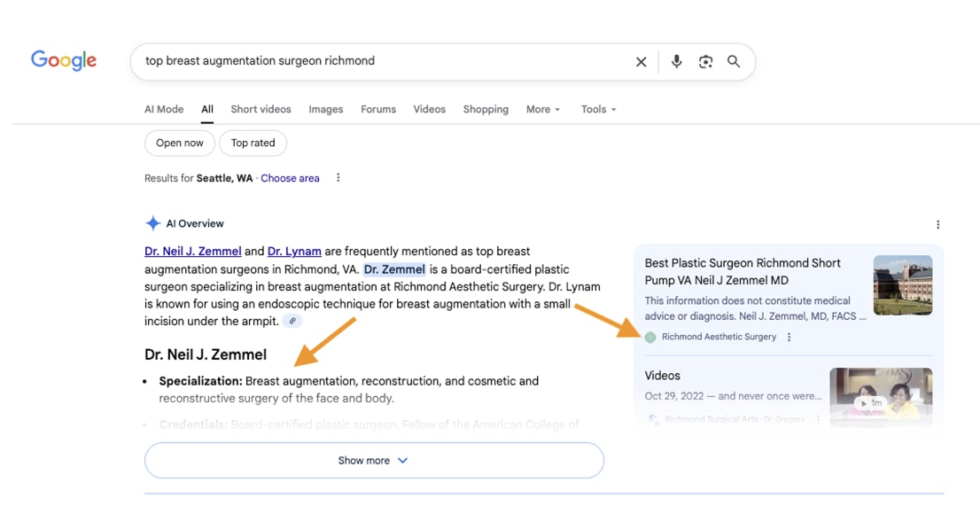
Task: Click the Choose area link
Action: click(x=290, y=178)
